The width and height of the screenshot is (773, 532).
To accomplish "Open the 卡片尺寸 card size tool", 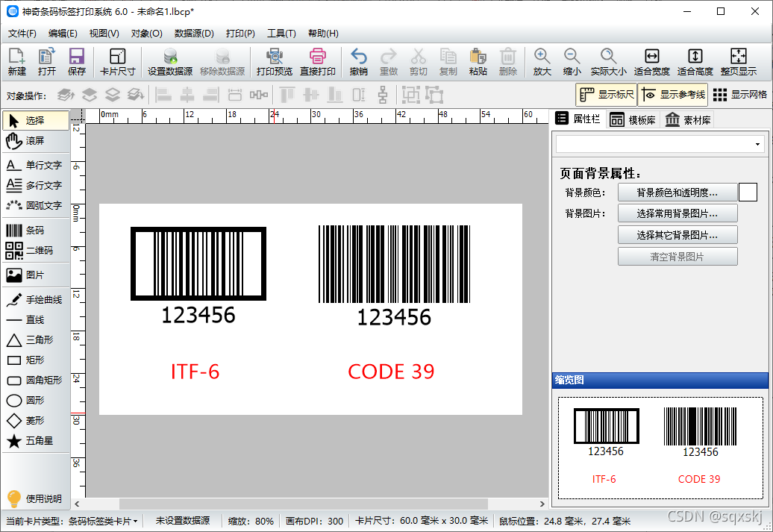I will click(x=117, y=62).
